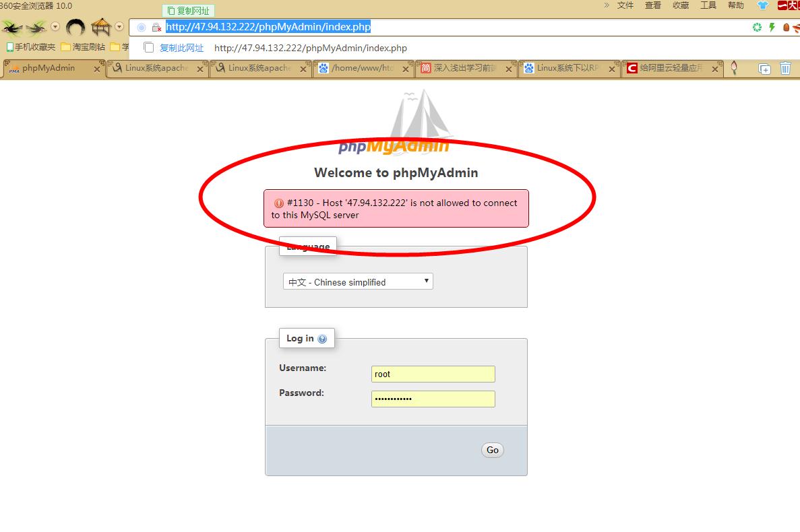Expand the hidden menu chevron »

coord(607,5)
